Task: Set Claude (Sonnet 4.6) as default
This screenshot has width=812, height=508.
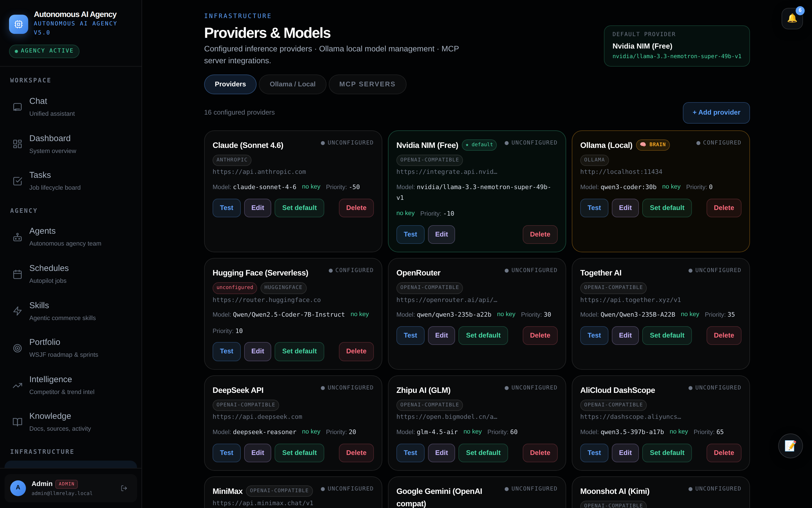Action: click(299, 208)
